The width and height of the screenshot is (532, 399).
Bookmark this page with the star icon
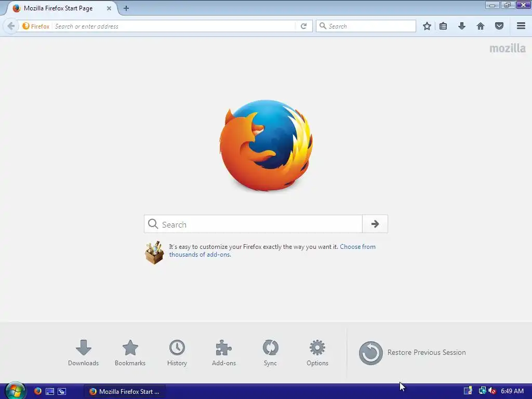427,26
